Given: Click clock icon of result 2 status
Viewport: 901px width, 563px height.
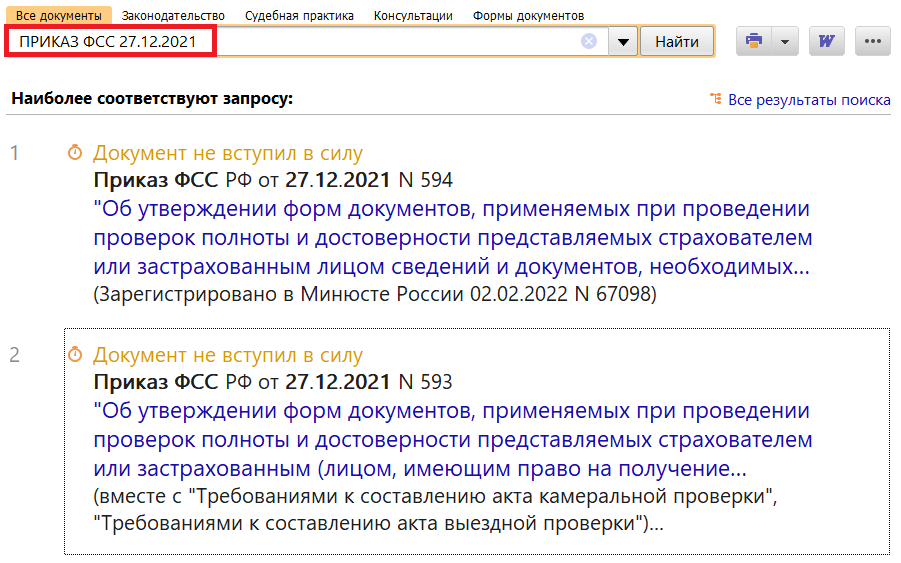Looking at the screenshot, I should 75,354.
